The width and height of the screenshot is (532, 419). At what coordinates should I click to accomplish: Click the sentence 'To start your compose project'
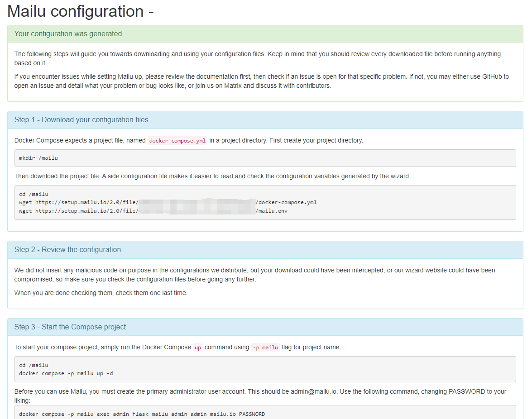[177, 347]
